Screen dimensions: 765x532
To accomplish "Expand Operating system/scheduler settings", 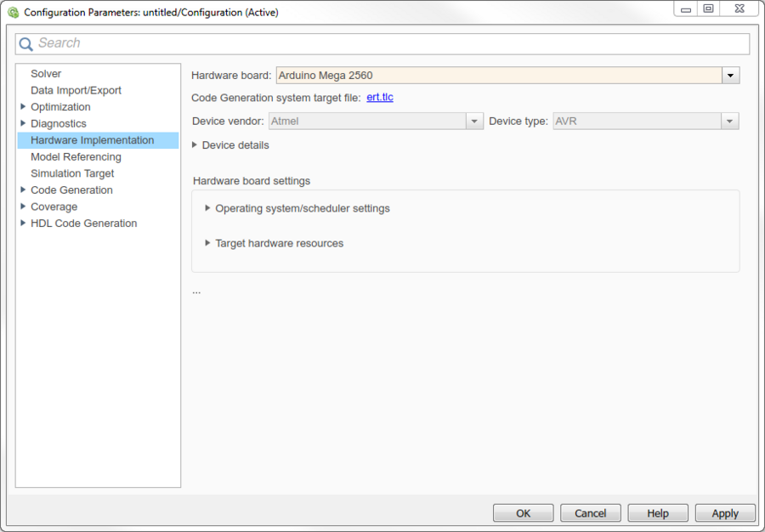I will (x=208, y=208).
